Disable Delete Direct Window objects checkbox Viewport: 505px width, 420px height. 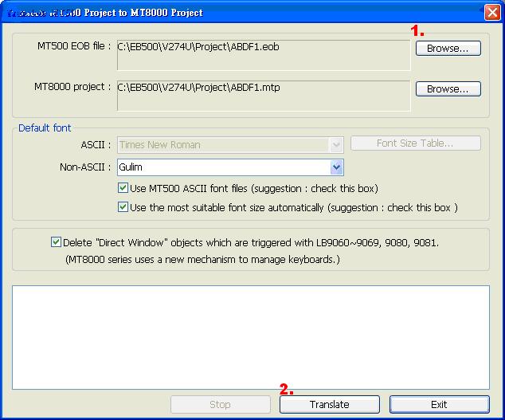coord(56,241)
